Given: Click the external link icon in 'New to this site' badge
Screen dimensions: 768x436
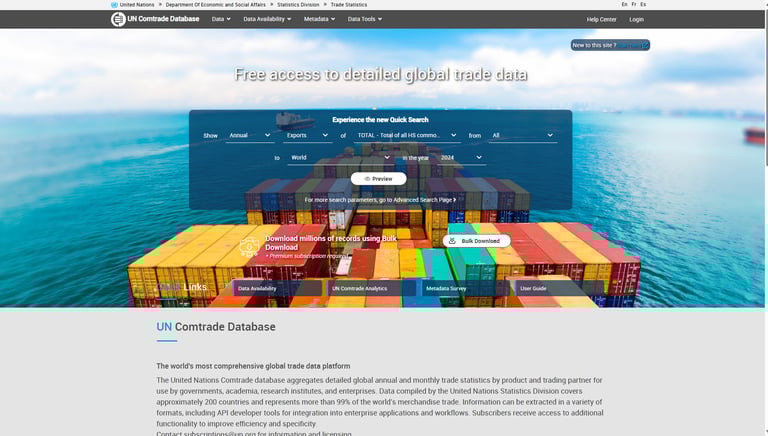Looking at the screenshot, I should tap(645, 45).
